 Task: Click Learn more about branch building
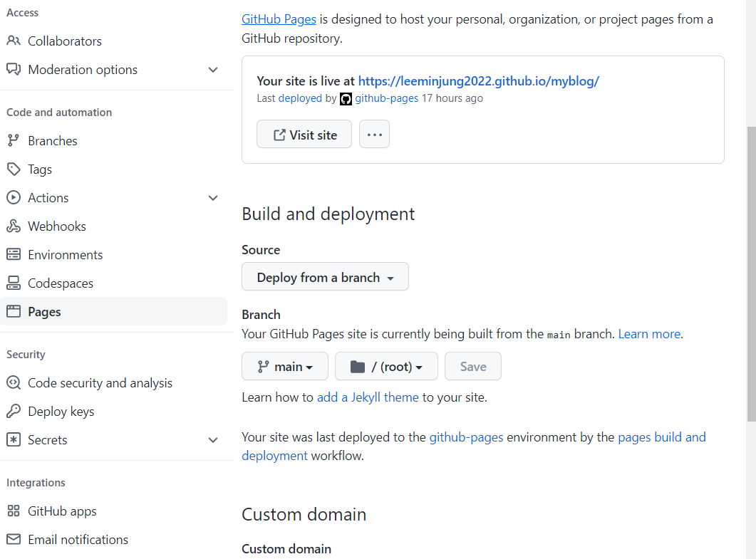point(649,334)
